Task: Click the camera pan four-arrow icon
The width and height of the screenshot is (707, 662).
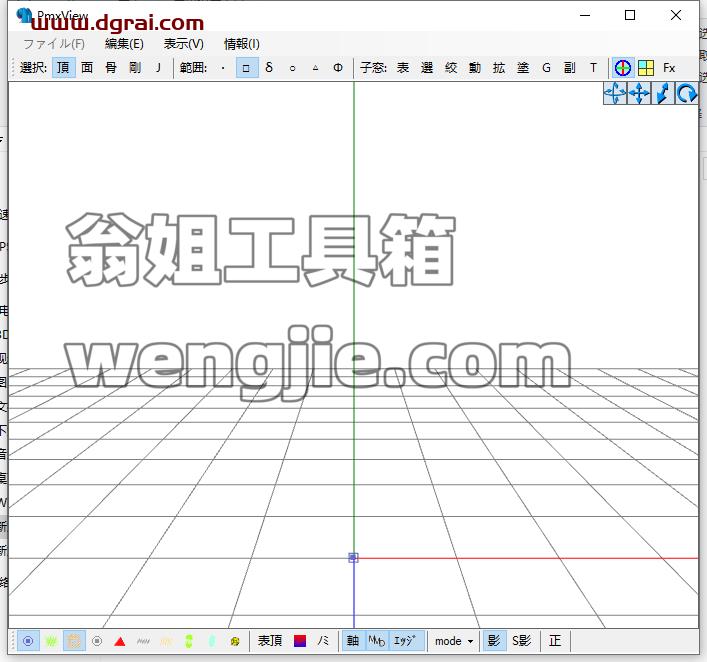Action: pos(639,94)
